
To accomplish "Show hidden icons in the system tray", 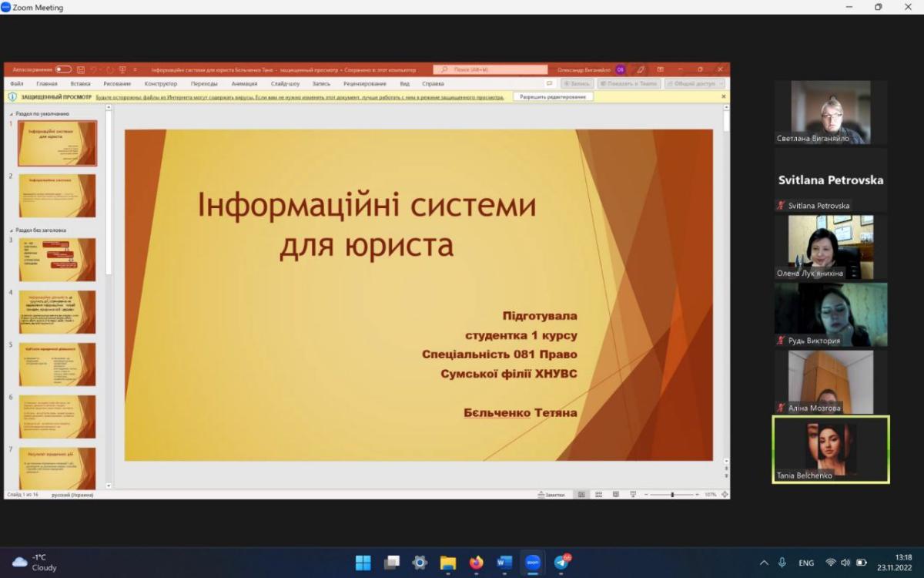I will pyautogui.click(x=764, y=563).
